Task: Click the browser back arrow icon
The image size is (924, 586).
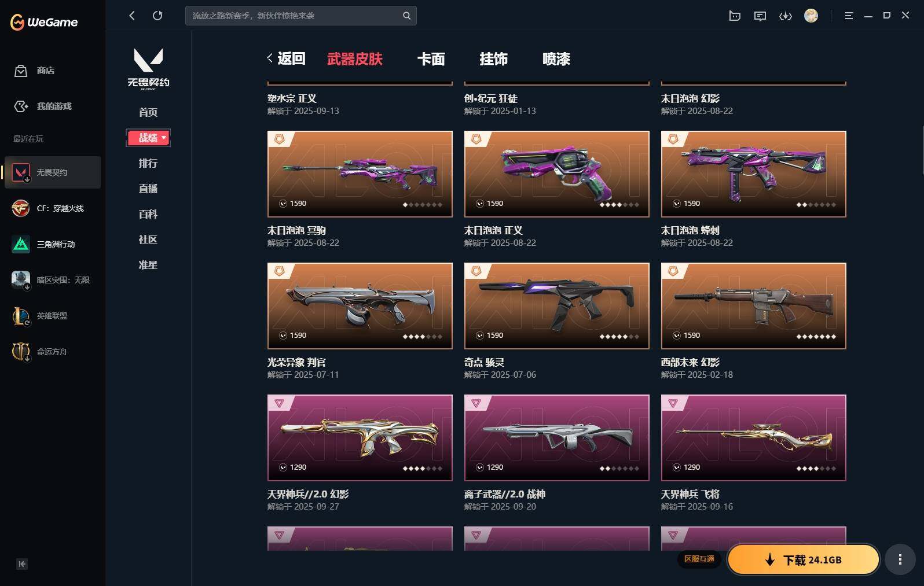Action: [132, 16]
